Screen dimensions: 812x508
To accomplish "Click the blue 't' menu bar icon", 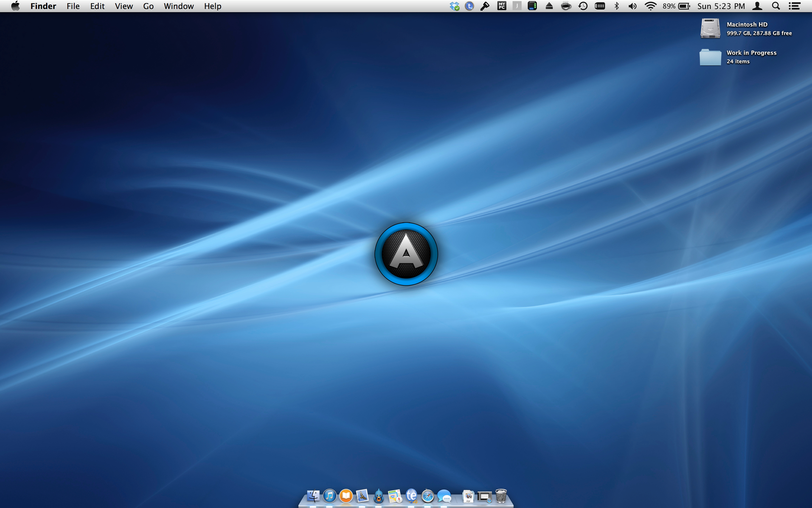I will pos(469,6).
